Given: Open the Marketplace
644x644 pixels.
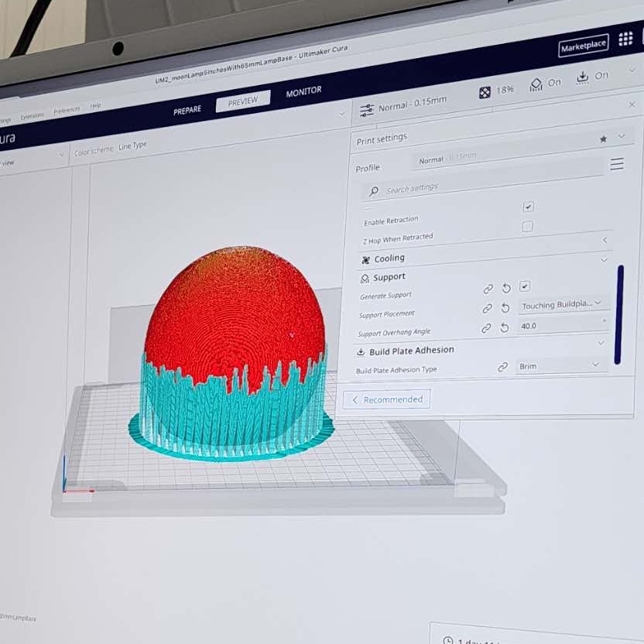Looking at the screenshot, I should (x=583, y=46).
